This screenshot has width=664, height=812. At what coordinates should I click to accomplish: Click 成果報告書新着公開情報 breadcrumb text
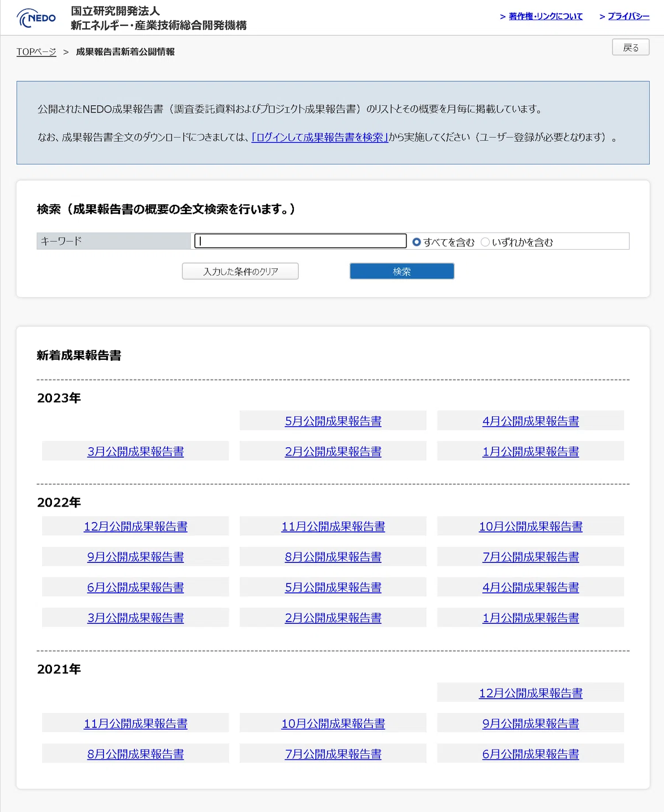point(125,52)
